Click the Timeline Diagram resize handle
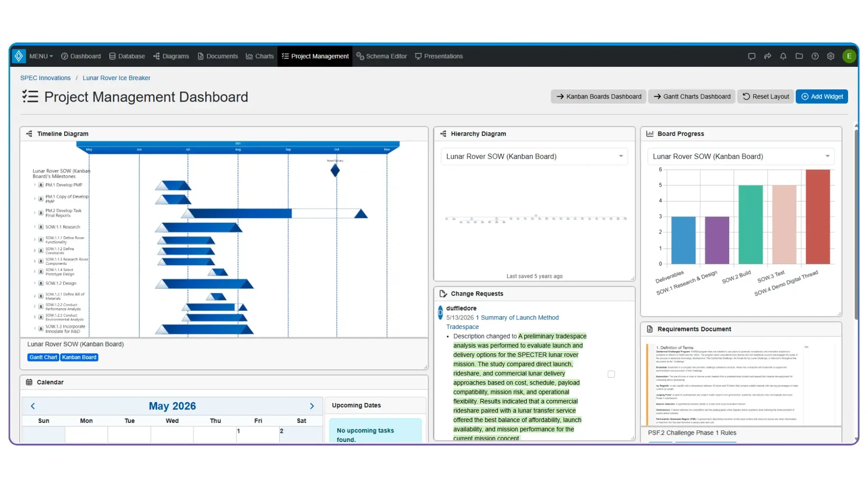This screenshot has width=868, height=488. tap(425, 367)
